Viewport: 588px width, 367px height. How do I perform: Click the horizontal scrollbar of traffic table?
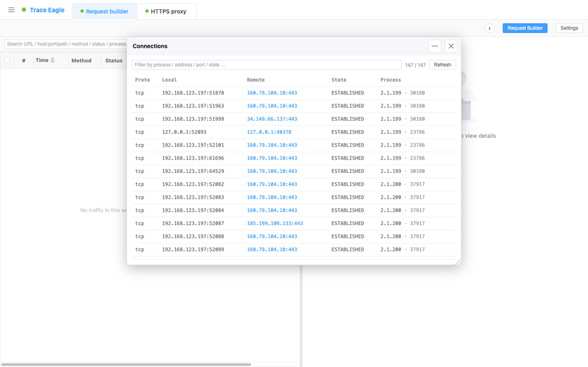pos(126,364)
